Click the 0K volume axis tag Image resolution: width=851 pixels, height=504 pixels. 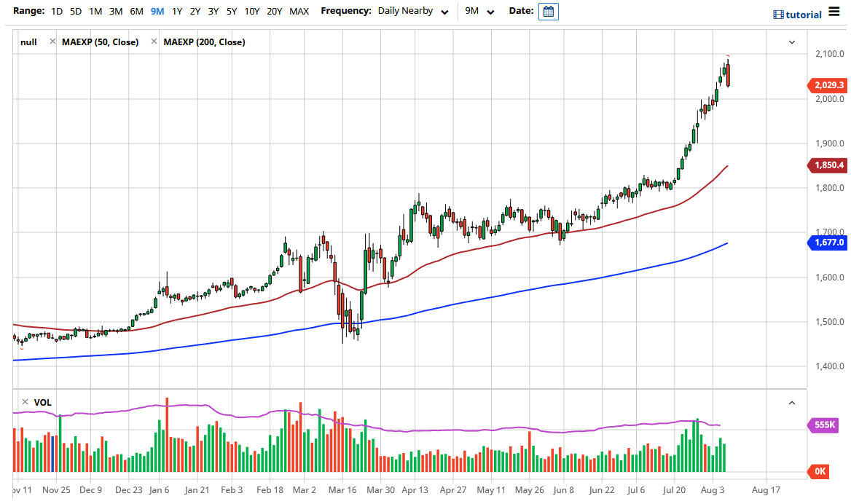(x=819, y=471)
